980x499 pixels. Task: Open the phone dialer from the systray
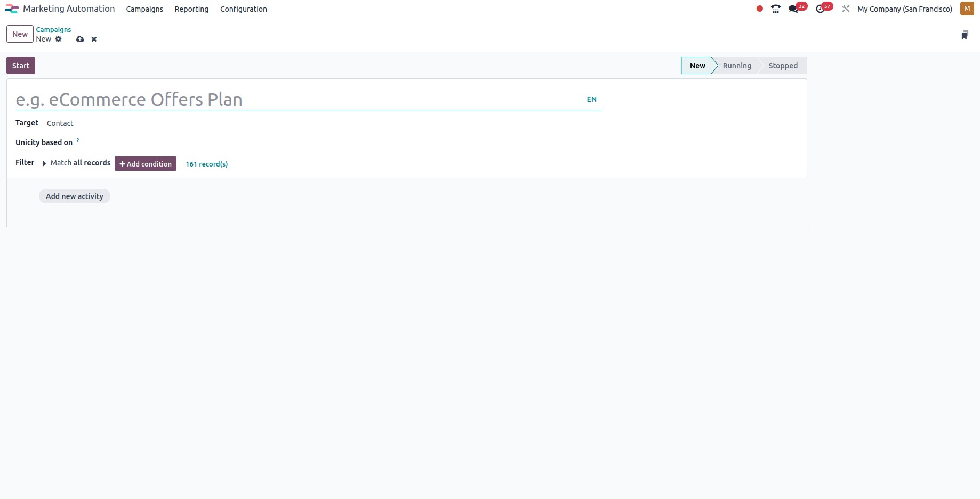pos(775,9)
